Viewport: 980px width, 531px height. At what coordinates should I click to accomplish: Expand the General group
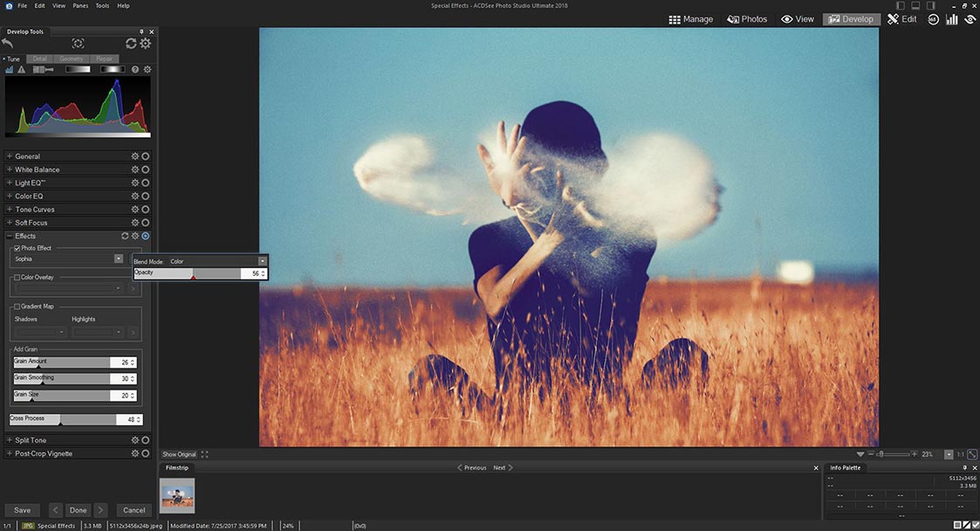tap(10, 156)
